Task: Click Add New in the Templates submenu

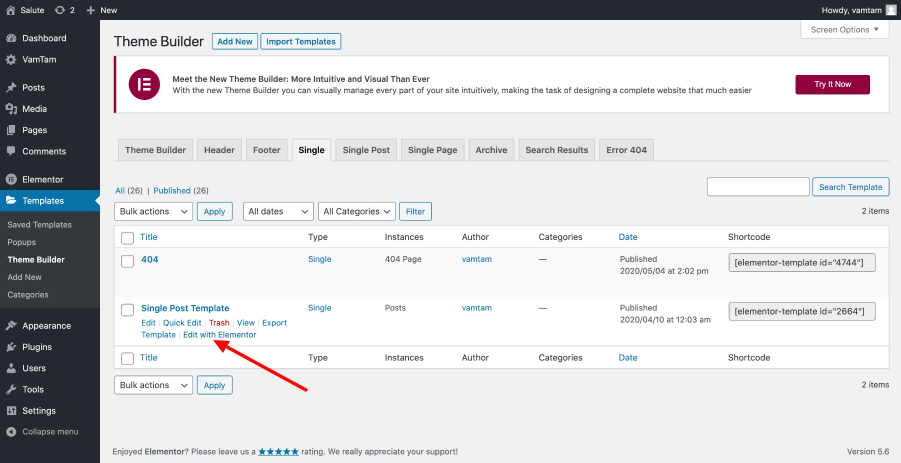Action: (25, 277)
